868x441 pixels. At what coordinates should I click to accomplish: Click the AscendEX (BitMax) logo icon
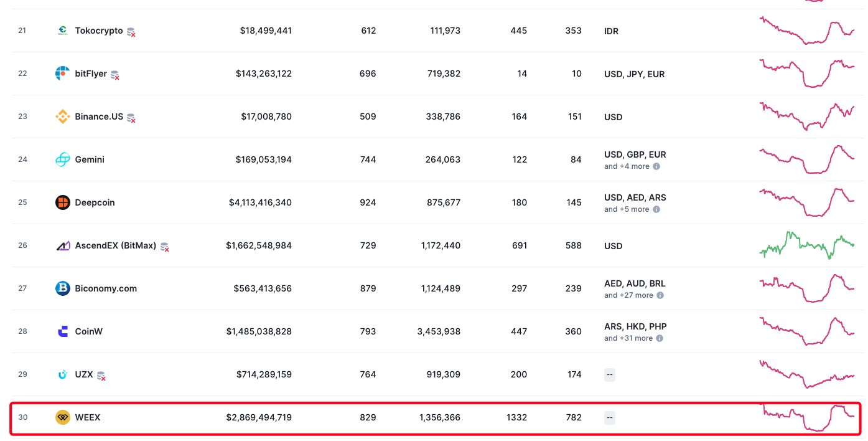coord(62,246)
